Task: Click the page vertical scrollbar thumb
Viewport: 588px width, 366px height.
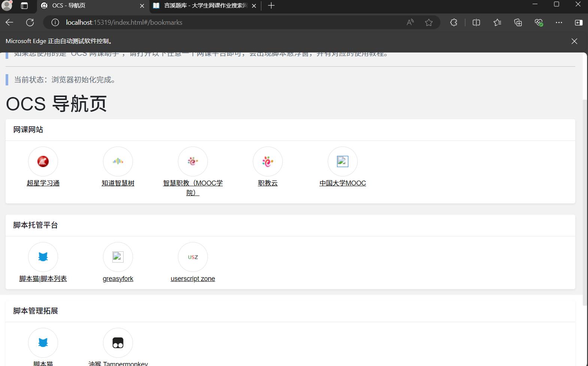Action: pyautogui.click(x=585, y=202)
